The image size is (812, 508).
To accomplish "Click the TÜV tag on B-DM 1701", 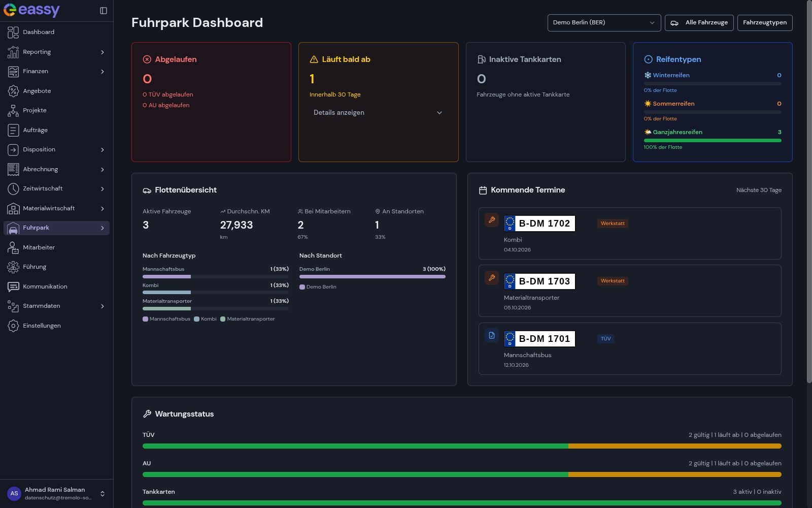I will point(605,339).
